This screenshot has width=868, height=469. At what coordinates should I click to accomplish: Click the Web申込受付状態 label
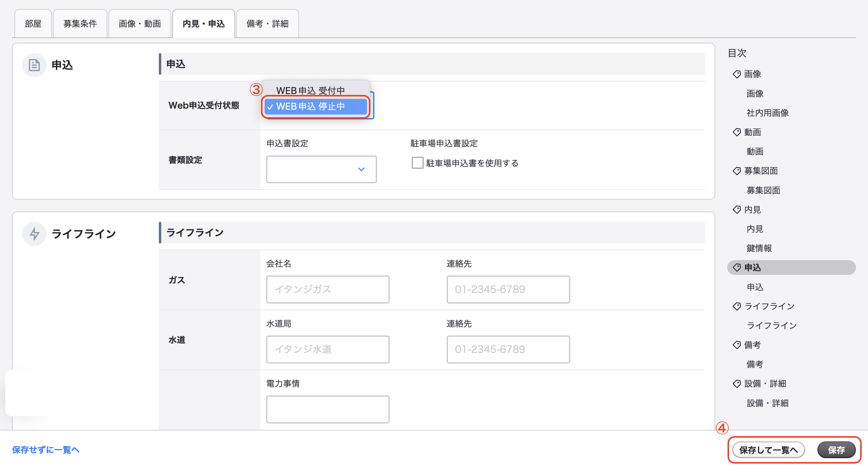(x=204, y=105)
